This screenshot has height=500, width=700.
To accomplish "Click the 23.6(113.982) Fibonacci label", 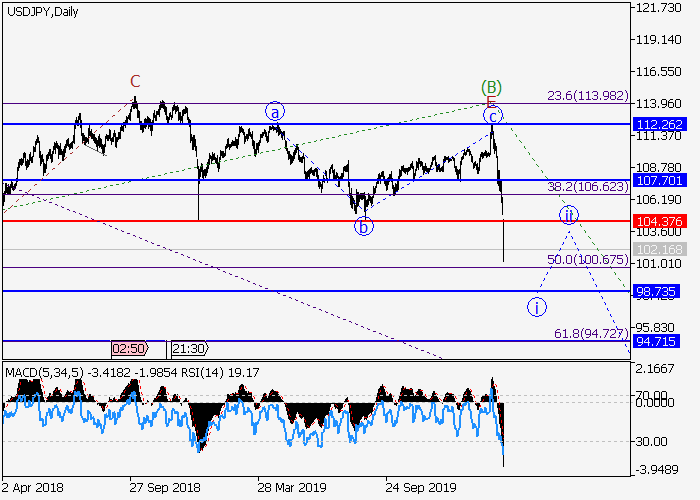I will pos(587,96).
